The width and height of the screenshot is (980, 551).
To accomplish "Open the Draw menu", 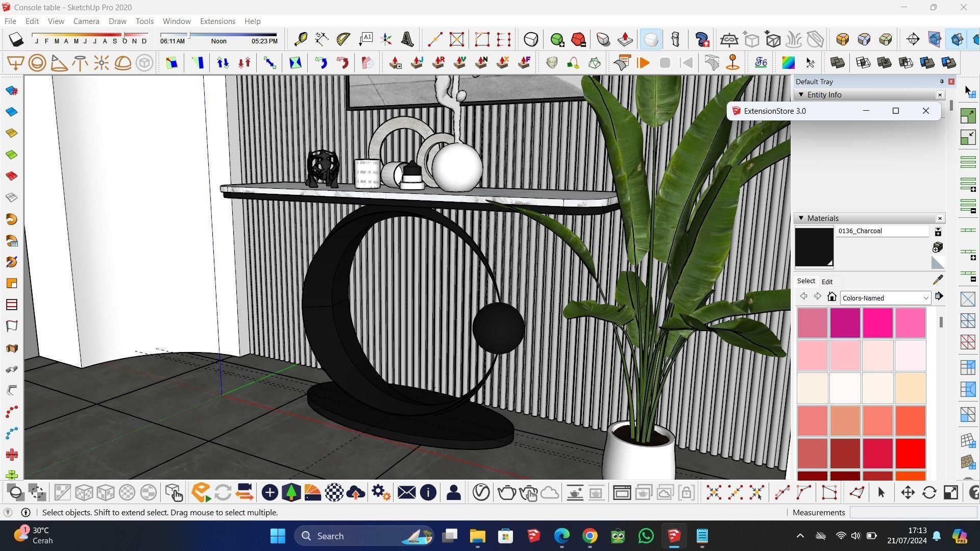I will click(x=117, y=21).
